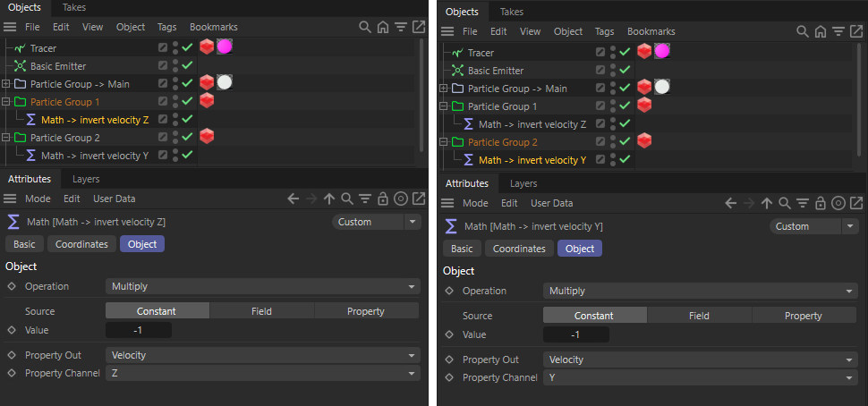Image resolution: width=868 pixels, height=406 pixels.
Task: Click the Sigma icon of yellow-highlighted invert velocity Y object
Action: 468,160
